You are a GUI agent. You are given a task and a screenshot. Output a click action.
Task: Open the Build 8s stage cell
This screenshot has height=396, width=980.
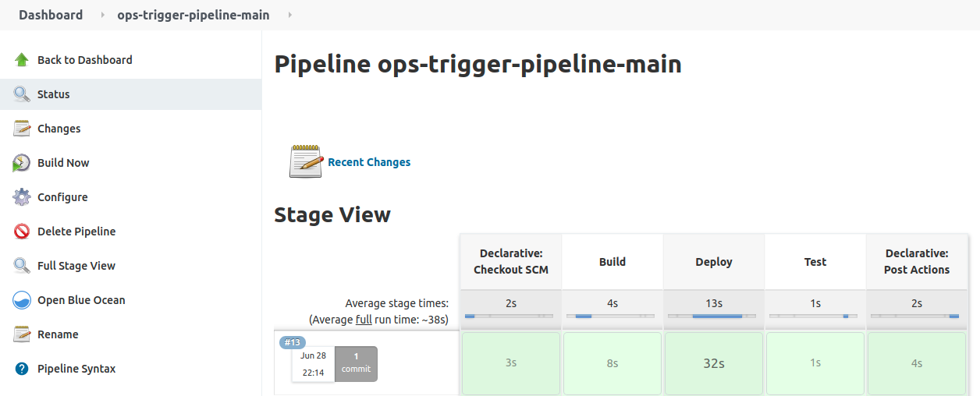click(612, 363)
